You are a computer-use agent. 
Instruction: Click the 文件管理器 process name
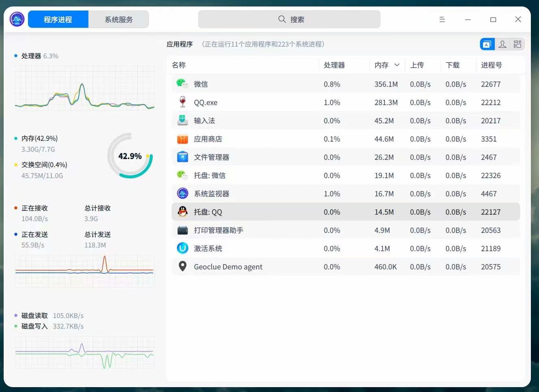211,157
